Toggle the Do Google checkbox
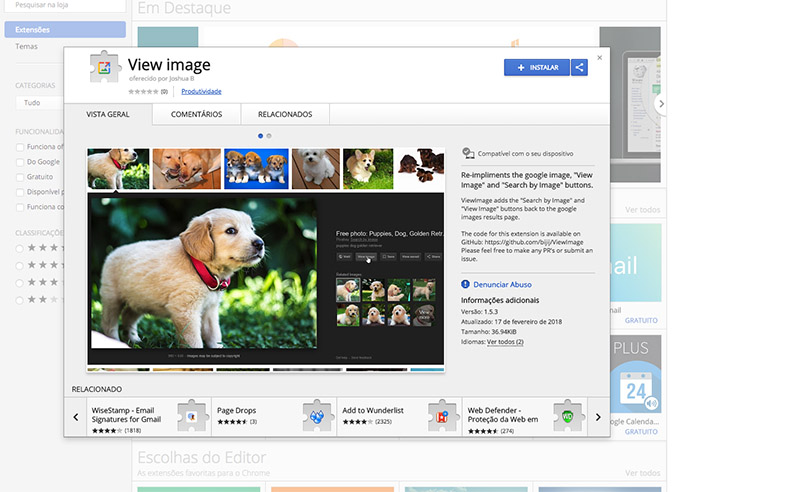Screen dimensions: 800x492 (20, 162)
